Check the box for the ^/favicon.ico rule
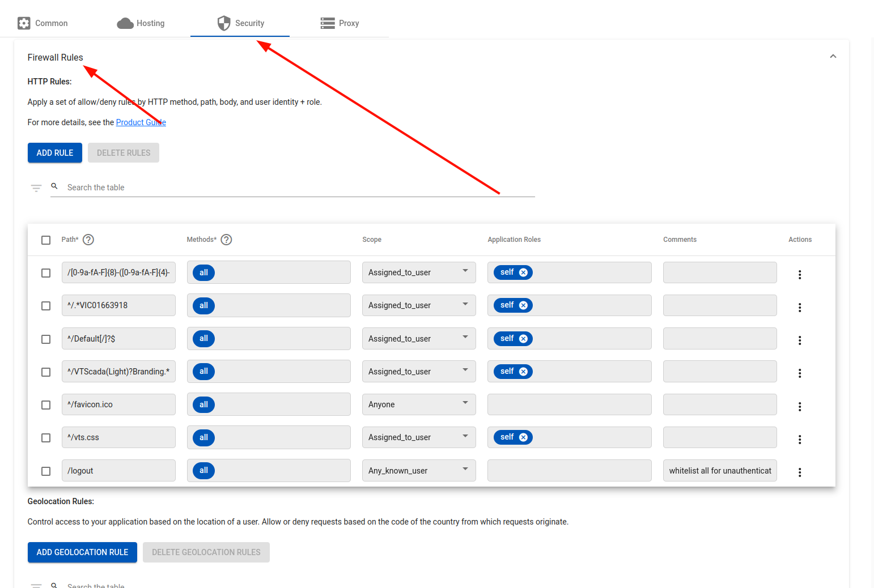Screen dimensions: 874x588 (46, 405)
